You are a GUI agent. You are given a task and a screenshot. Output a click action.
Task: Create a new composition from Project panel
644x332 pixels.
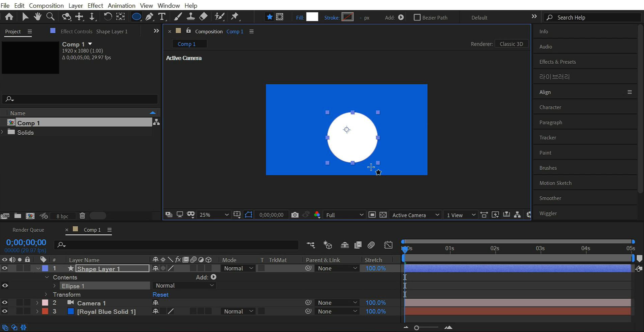pos(30,216)
